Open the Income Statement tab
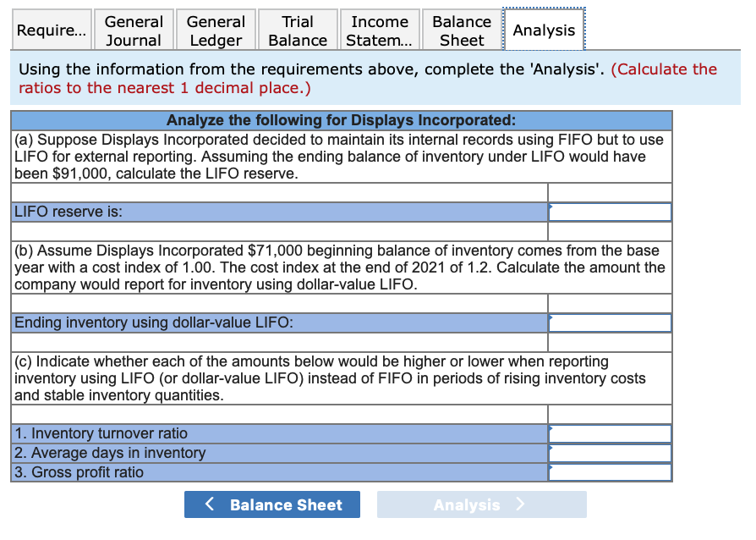 pyautogui.click(x=379, y=29)
